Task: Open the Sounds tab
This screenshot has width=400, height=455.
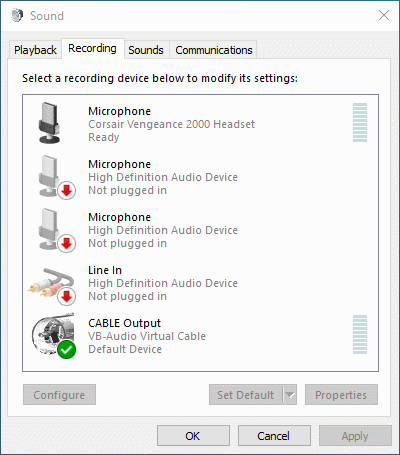Action: pyautogui.click(x=146, y=50)
